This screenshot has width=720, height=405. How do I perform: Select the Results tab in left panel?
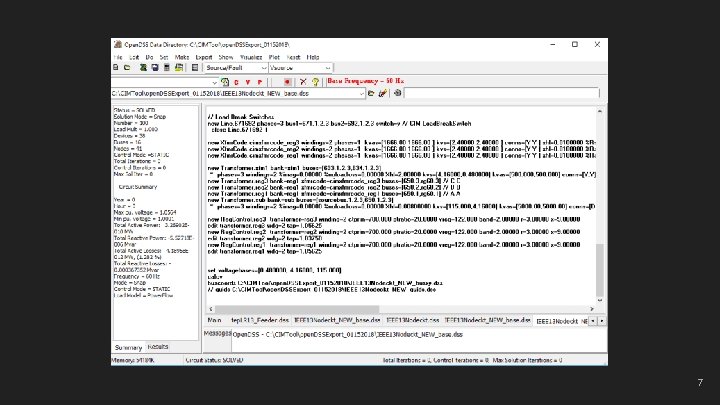[x=158, y=347]
